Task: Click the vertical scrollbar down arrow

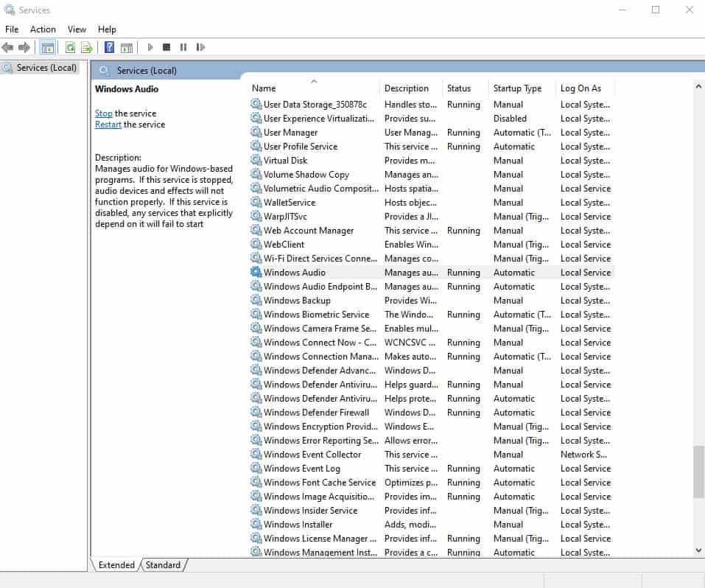Action: [698, 550]
